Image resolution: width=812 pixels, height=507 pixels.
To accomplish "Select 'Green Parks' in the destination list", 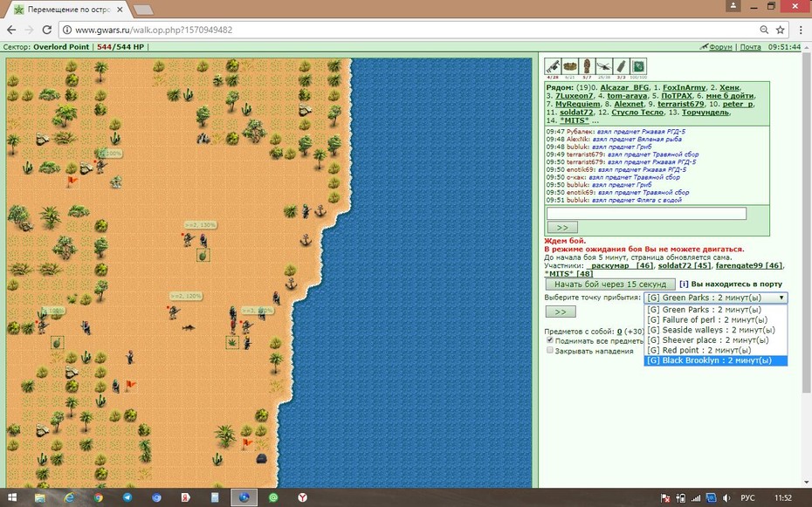I will (716, 310).
